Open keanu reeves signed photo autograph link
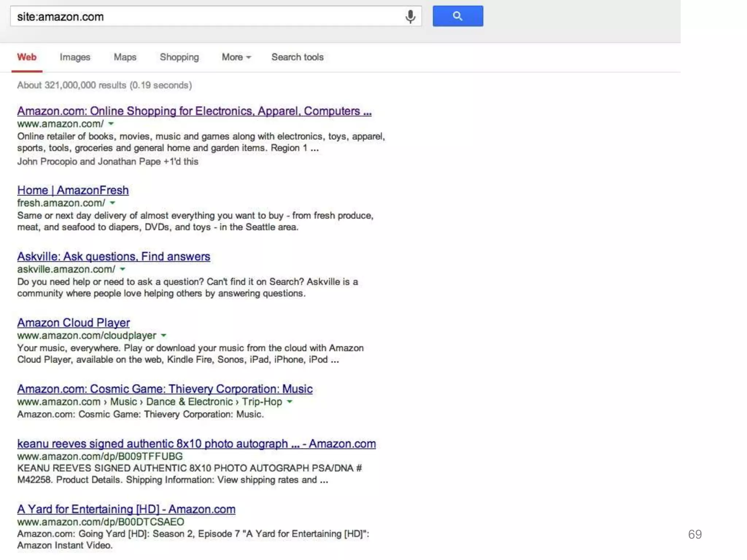747x560 pixels. click(196, 444)
